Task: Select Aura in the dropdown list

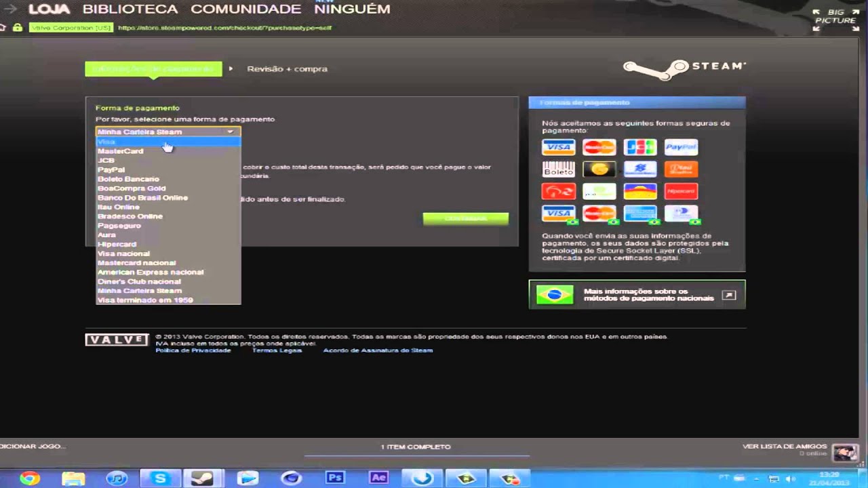Action: [168, 235]
